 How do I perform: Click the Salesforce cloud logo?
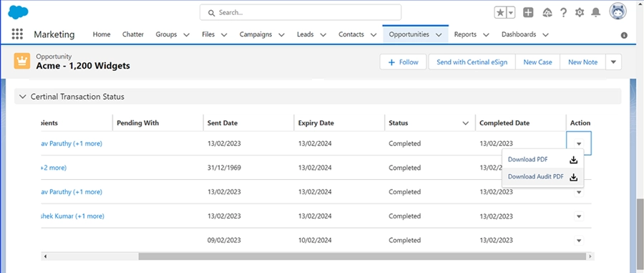18,12
